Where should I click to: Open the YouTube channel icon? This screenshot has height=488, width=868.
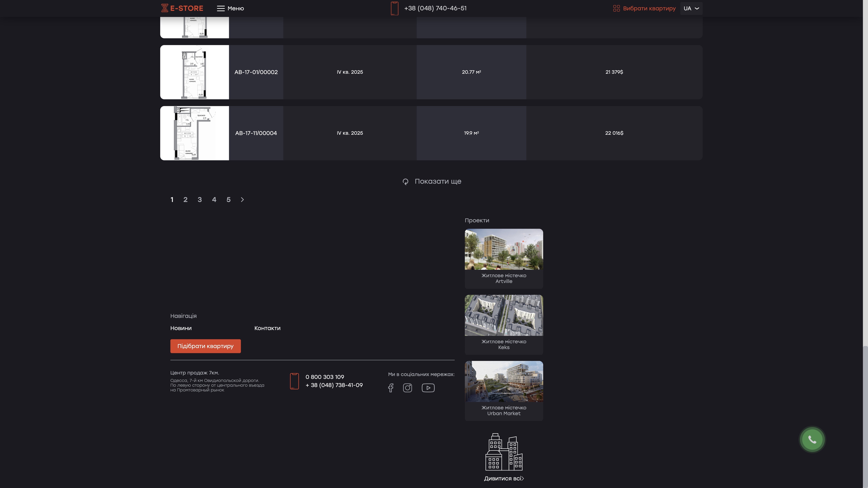click(428, 388)
